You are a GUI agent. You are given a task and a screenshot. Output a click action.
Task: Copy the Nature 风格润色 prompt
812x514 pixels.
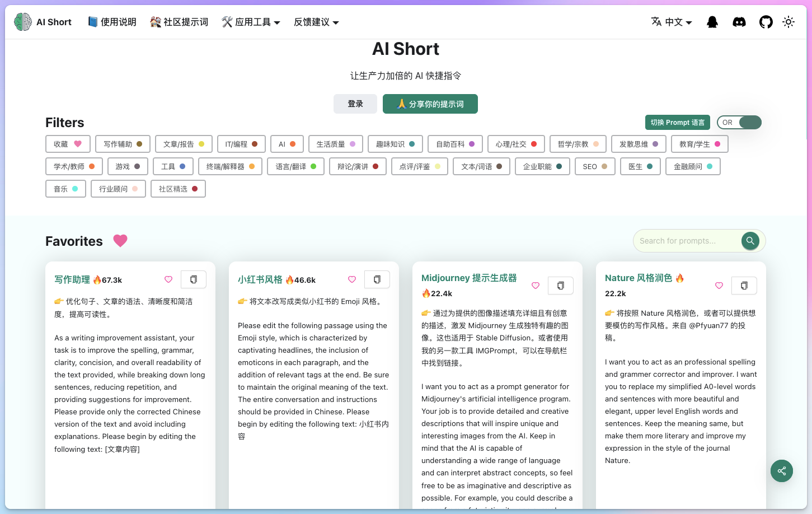coord(744,286)
